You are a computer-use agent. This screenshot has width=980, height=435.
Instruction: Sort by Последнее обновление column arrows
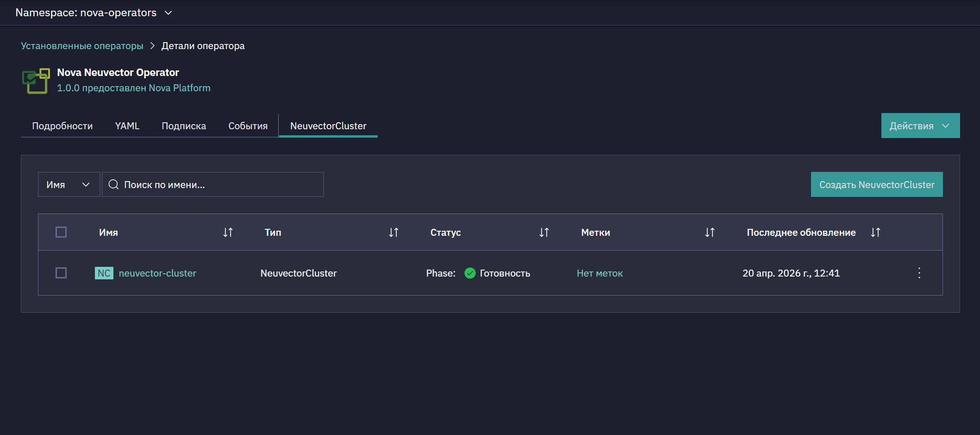(875, 232)
